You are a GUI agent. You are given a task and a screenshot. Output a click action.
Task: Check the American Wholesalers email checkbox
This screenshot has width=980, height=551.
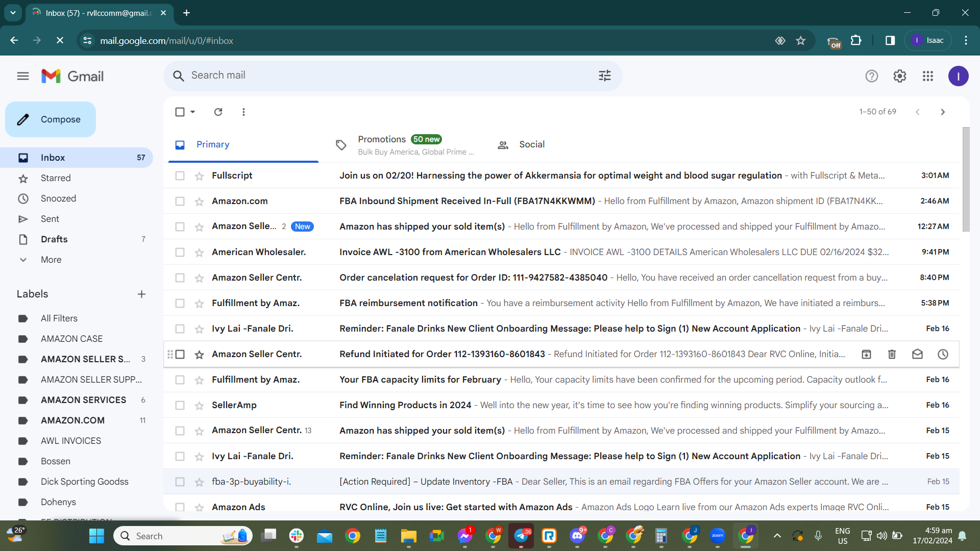pyautogui.click(x=180, y=252)
